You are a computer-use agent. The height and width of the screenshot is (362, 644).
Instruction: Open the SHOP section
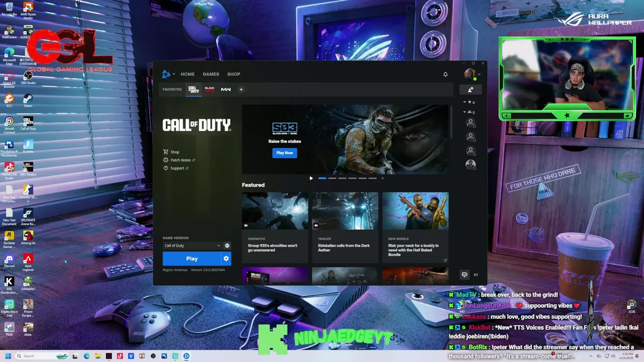click(233, 74)
